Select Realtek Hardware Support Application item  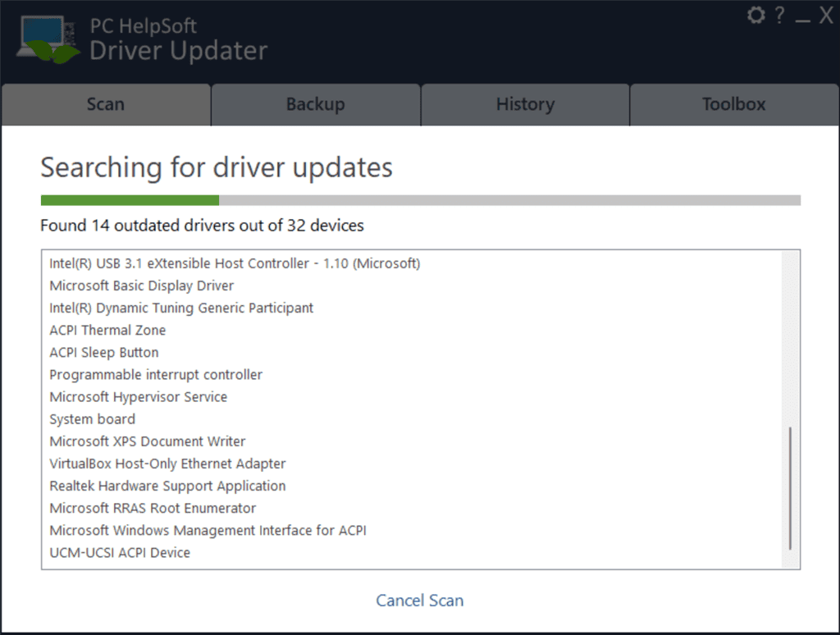point(167,486)
